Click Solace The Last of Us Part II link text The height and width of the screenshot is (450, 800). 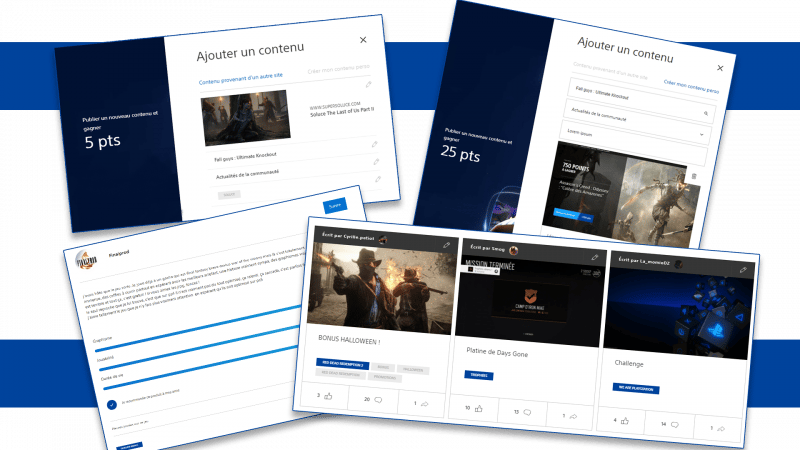(x=342, y=112)
